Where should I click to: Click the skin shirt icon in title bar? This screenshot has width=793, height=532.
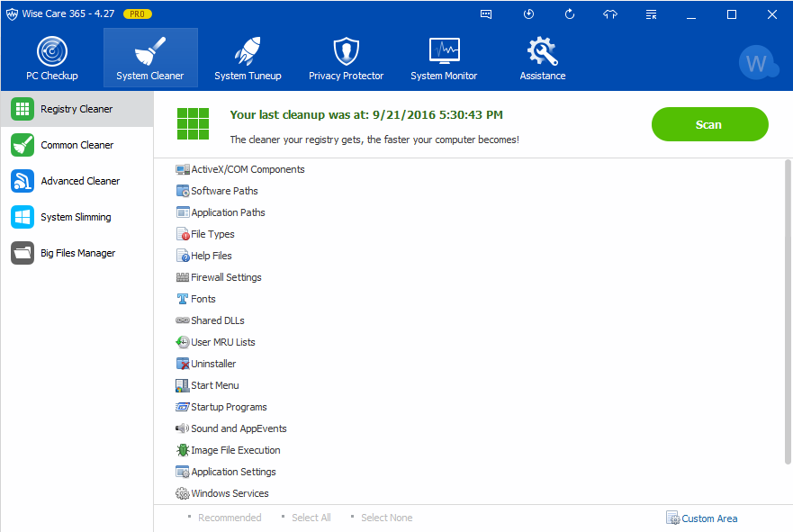tap(610, 14)
